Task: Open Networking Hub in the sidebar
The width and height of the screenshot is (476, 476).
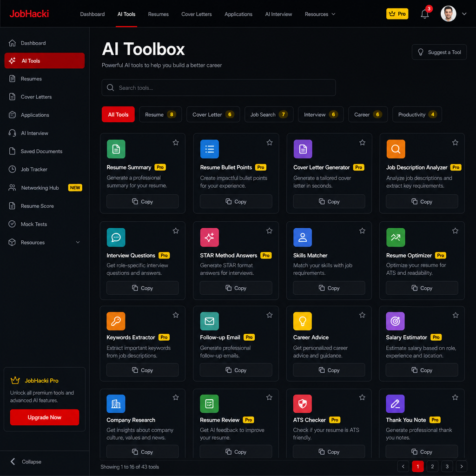Action: click(x=44, y=188)
